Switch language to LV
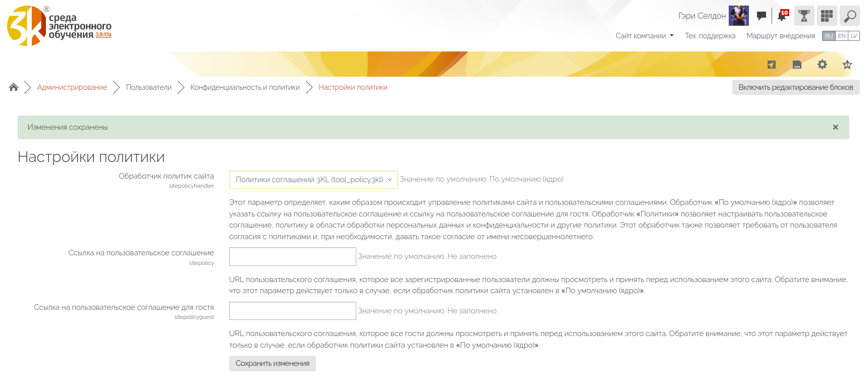Image resolution: width=868 pixels, height=384 pixels. (x=854, y=36)
